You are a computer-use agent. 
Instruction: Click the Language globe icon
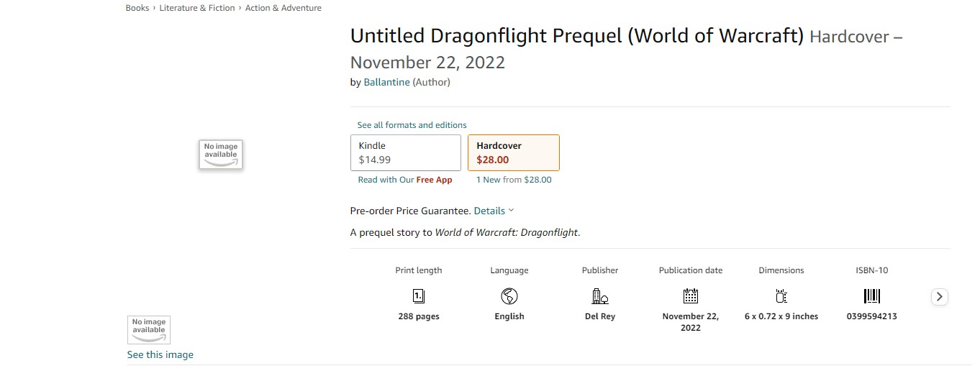(x=509, y=295)
